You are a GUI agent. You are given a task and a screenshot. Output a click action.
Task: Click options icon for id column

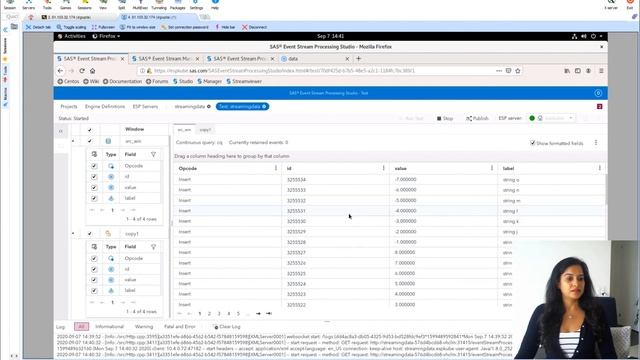click(x=384, y=168)
